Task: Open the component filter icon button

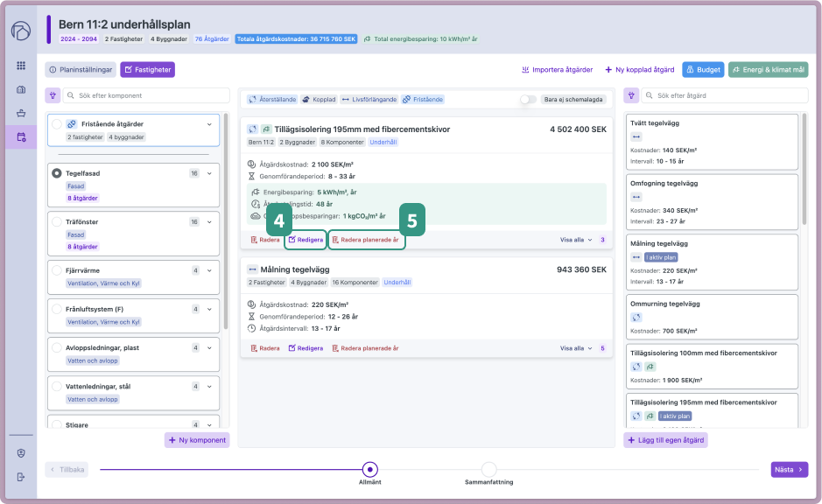Action: pyautogui.click(x=53, y=95)
